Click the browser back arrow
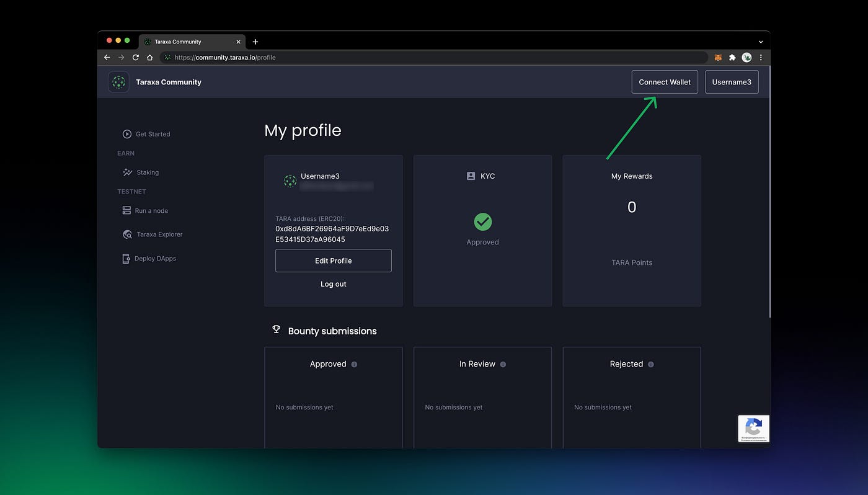 107,57
